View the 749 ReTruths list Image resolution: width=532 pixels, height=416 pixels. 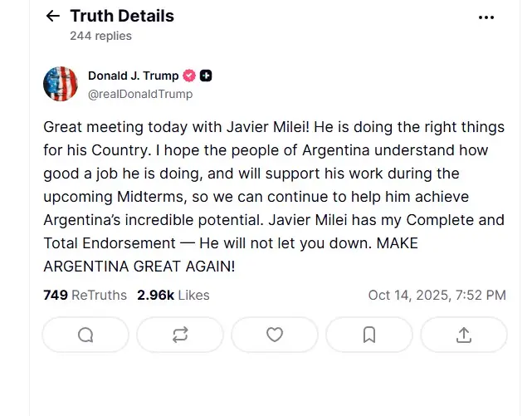coord(85,295)
